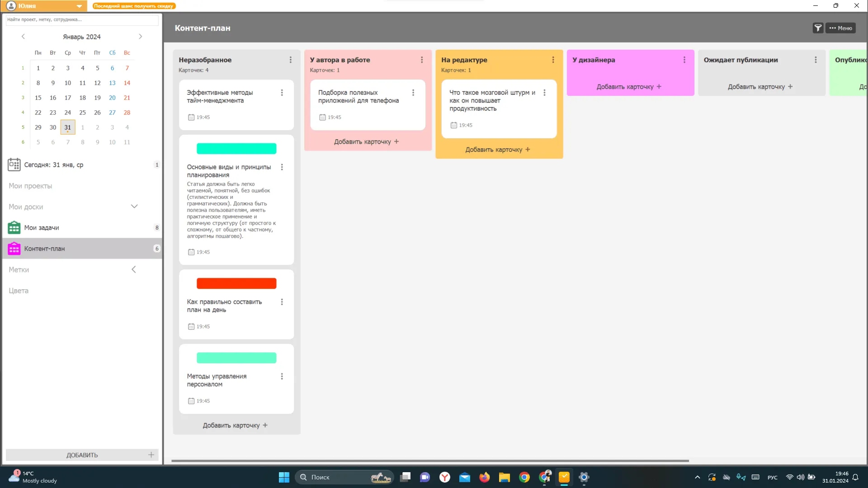Viewport: 868px width, 488px height.
Task: Select the Цвета sidebar item
Action: coord(19,291)
